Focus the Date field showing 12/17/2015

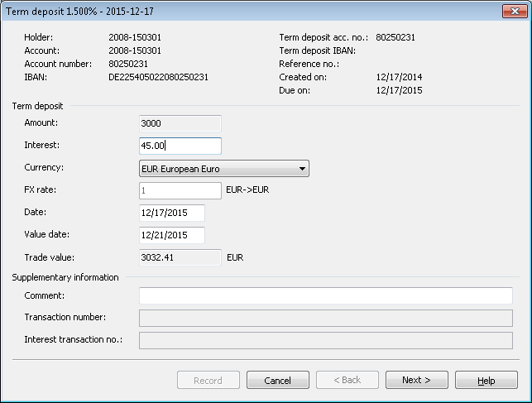(172, 213)
